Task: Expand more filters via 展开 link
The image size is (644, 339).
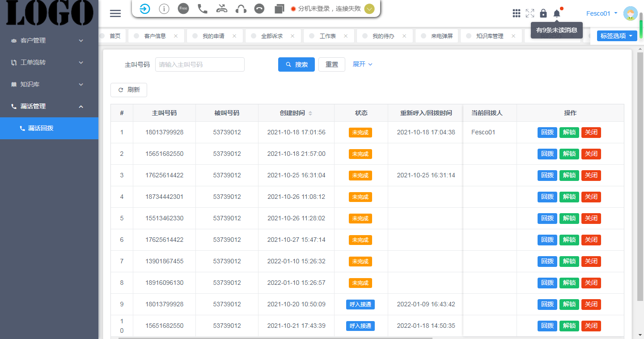Action: [362, 64]
